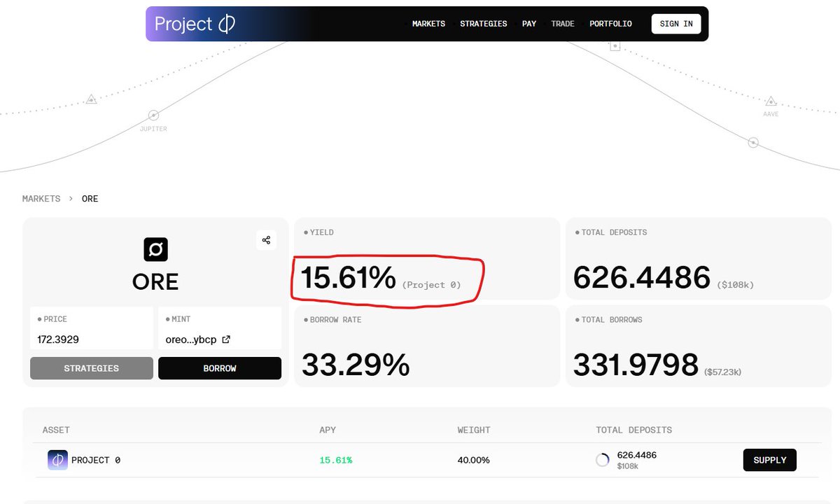The height and width of the screenshot is (504, 840).
Task: Click the APY column header
Action: coord(327,430)
